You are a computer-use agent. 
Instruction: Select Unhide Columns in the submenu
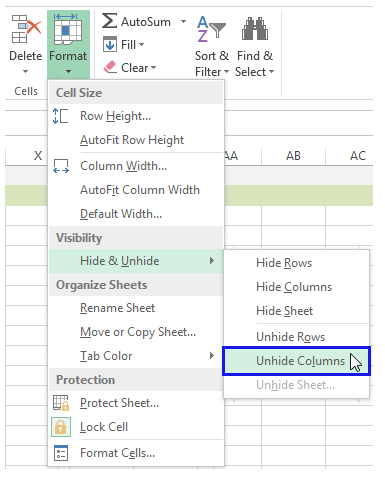click(x=296, y=361)
